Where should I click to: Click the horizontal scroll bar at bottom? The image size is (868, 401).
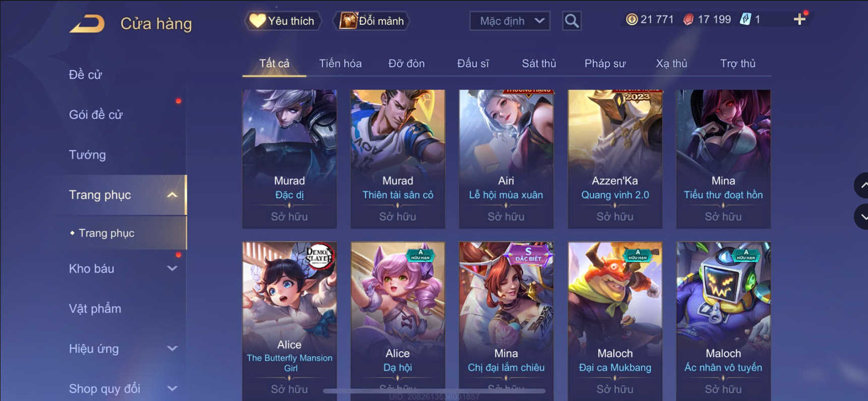(x=434, y=390)
